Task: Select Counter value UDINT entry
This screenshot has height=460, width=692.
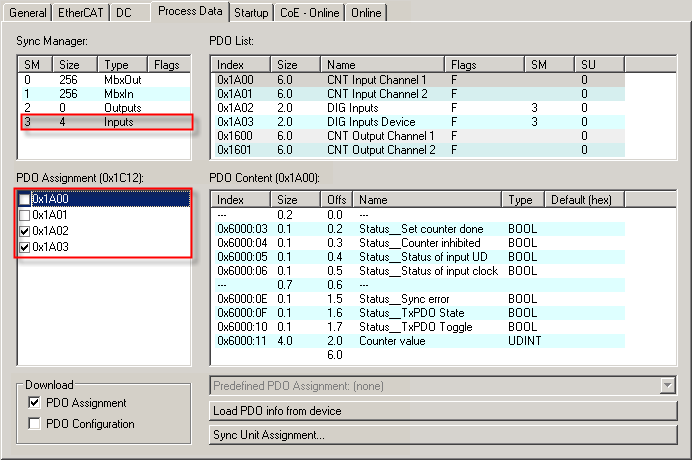Action: point(418,341)
